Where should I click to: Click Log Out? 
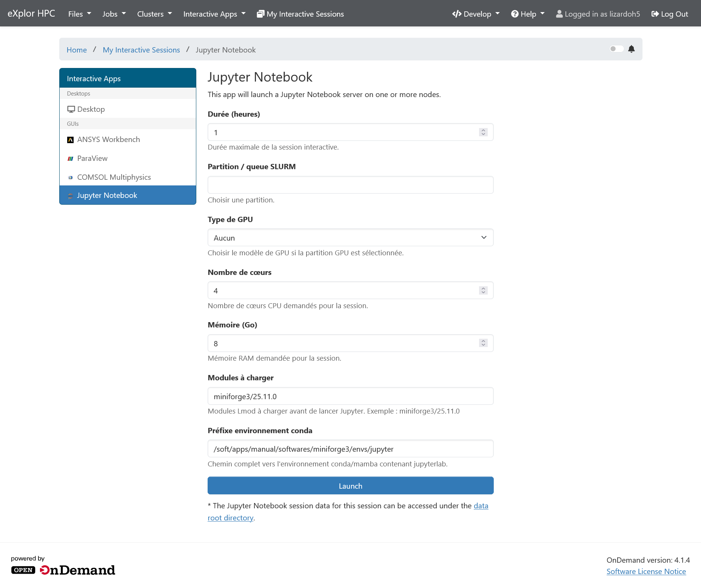[x=670, y=14]
